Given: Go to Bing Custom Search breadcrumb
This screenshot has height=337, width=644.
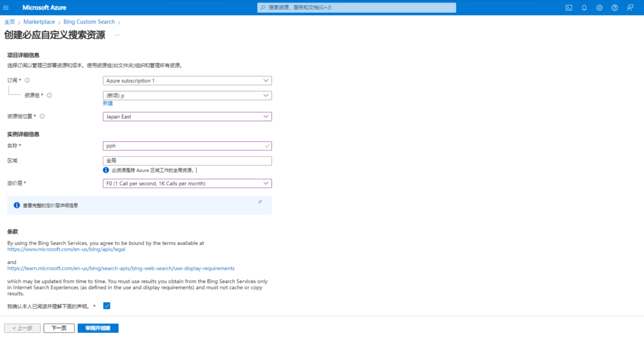Looking at the screenshot, I should [x=89, y=22].
